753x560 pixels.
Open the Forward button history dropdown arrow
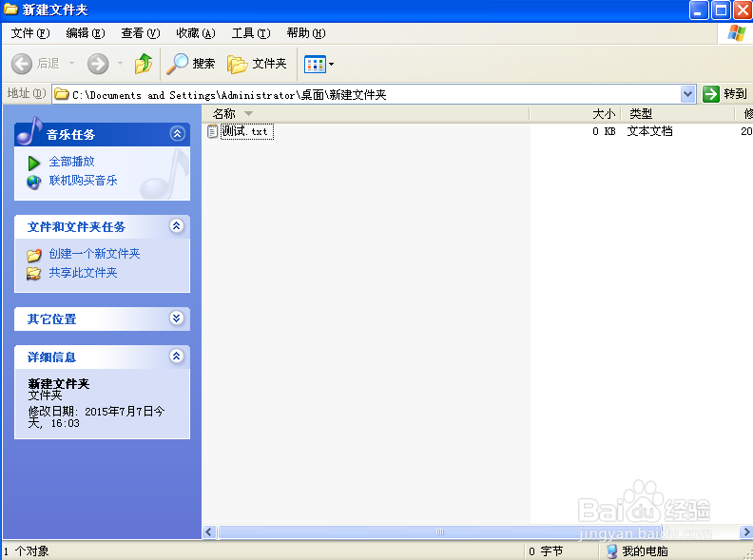pyautogui.click(x=120, y=64)
